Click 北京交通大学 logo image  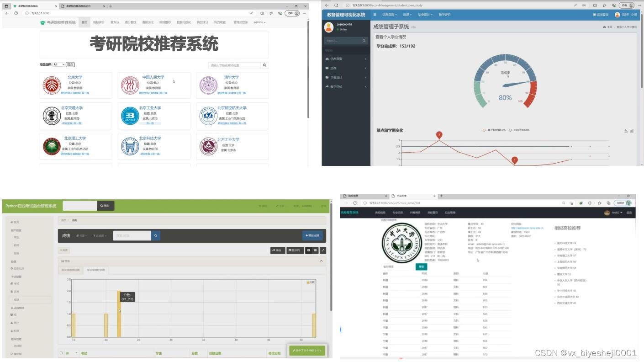click(x=51, y=116)
